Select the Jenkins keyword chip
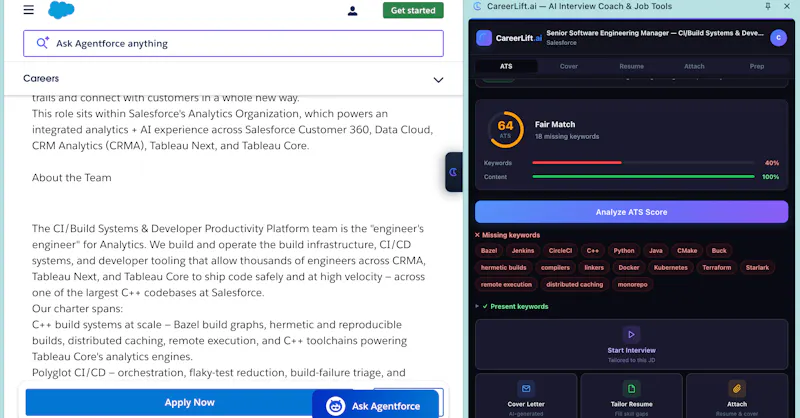 coord(523,251)
